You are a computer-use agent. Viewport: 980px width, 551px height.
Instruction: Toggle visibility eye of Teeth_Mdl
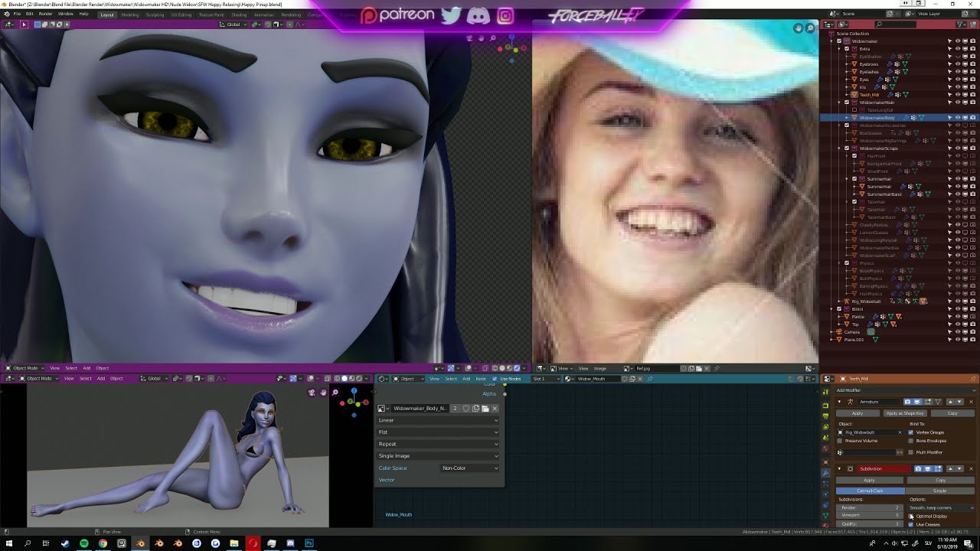coord(958,95)
